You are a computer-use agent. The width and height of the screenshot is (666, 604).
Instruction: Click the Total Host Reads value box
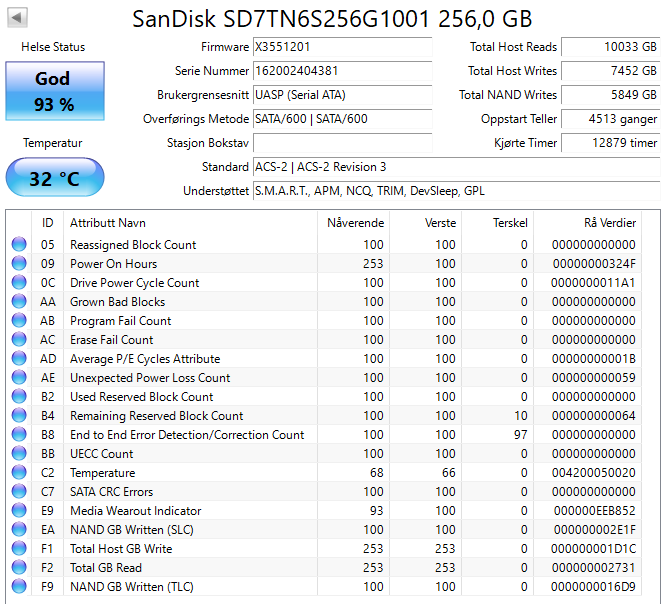pyautogui.click(x=610, y=47)
